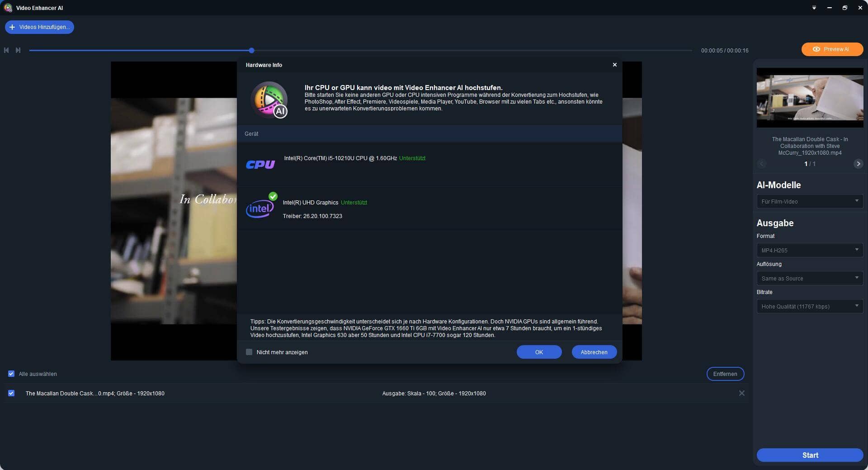
Task: Click the time display 00:00:05 / 00:00:16
Action: click(725, 51)
